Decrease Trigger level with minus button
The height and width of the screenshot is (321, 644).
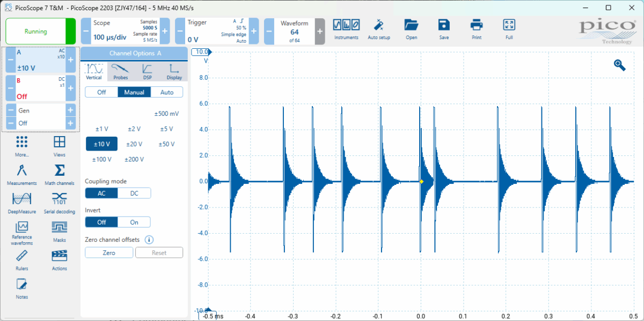tap(180, 32)
